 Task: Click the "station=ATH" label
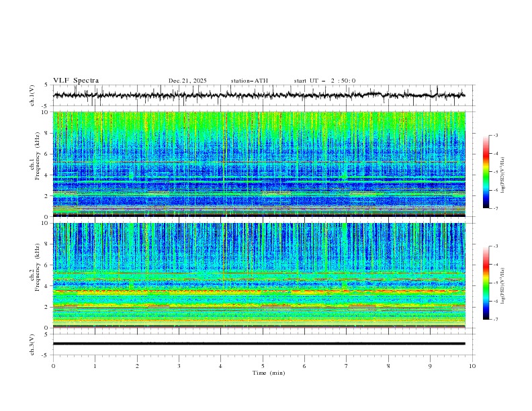coord(249,81)
